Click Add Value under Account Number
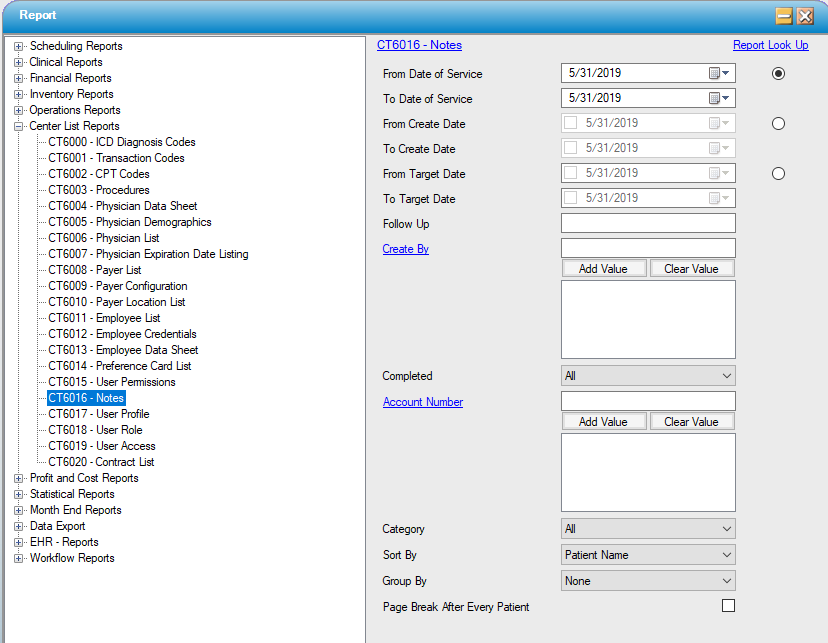The image size is (828, 643). (x=603, y=422)
